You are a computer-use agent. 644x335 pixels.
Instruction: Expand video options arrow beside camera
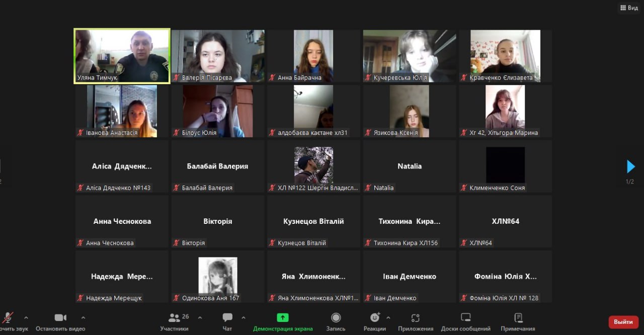[83, 317]
